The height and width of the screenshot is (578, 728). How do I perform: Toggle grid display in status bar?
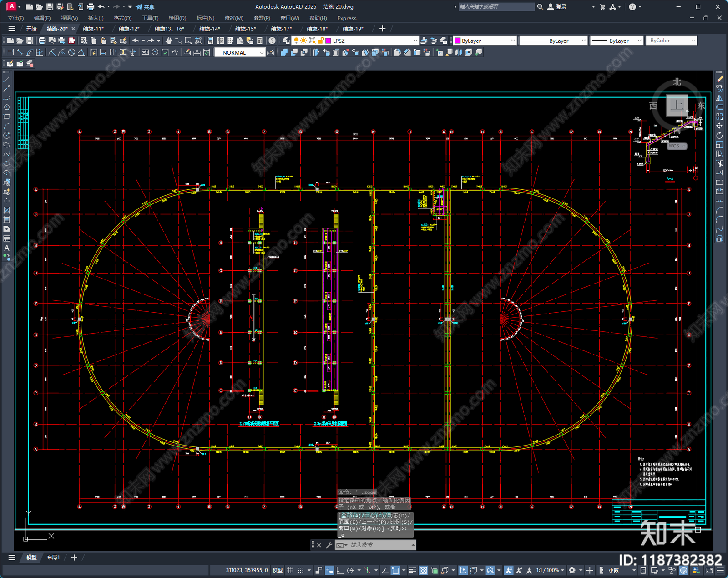point(290,570)
